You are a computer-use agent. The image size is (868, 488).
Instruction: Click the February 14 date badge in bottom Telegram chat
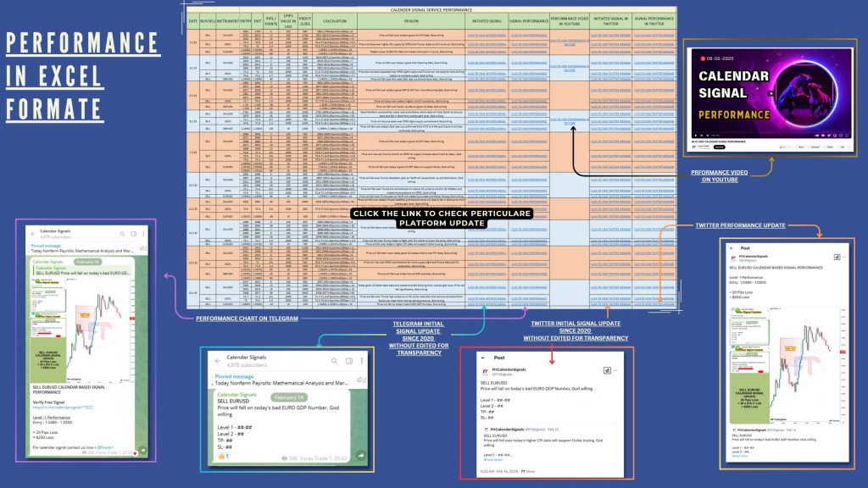tap(289, 397)
